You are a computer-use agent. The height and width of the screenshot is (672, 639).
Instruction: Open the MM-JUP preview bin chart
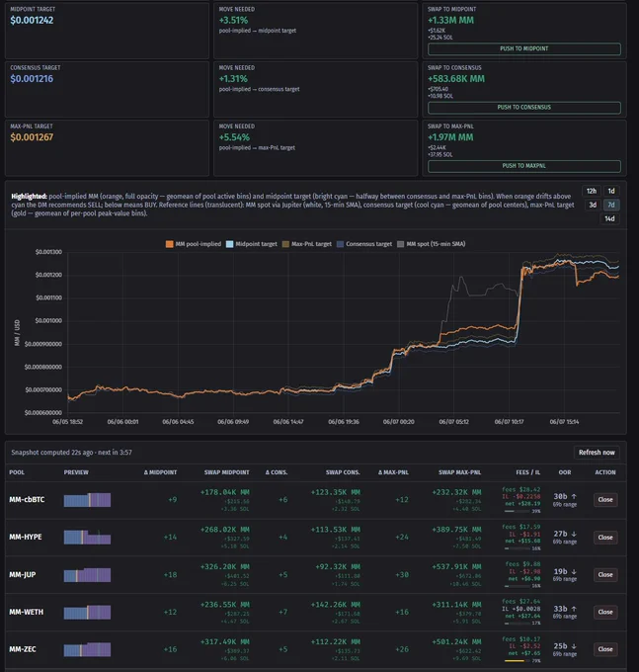87,575
